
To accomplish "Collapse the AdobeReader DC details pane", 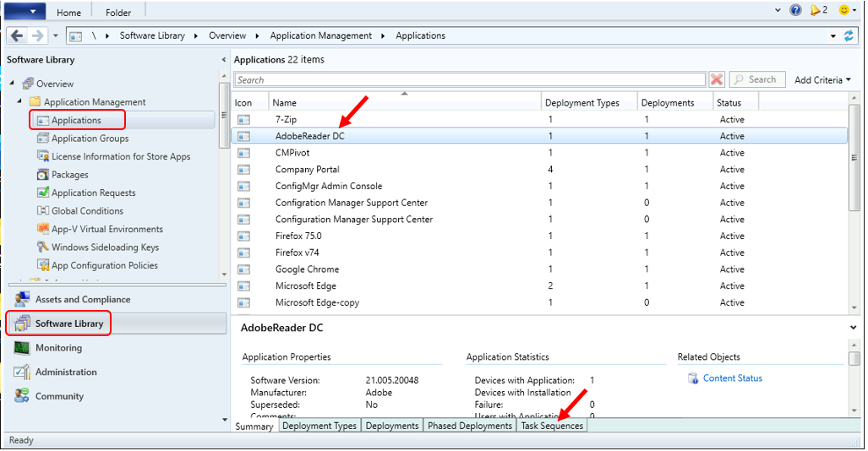I will pos(852,327).
